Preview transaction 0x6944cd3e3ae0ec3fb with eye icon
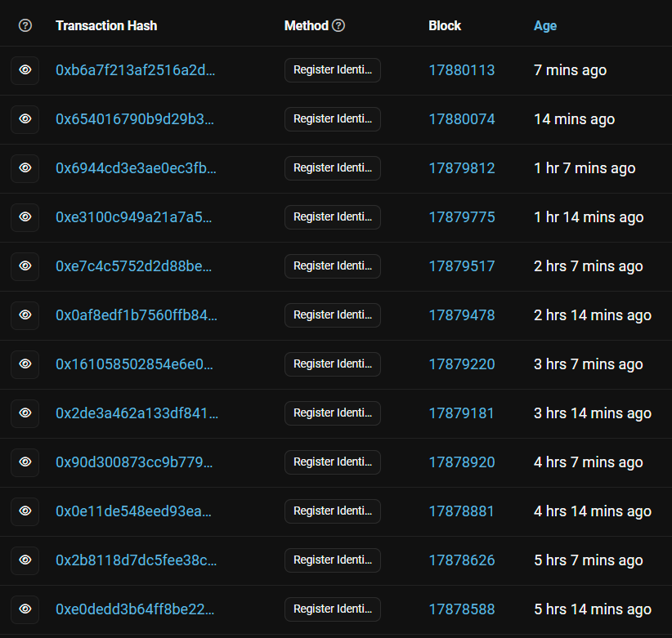The image size is (672, 638). pyautogui.click(x=25, y=168)
